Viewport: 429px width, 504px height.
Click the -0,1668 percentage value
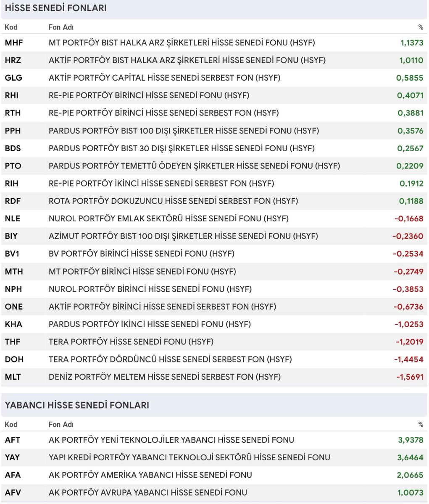(x=409, y=219)
